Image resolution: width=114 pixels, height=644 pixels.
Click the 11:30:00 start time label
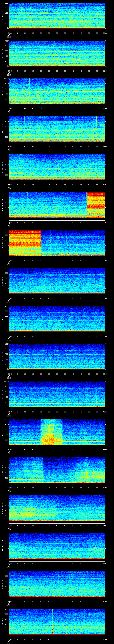click(9, 71)
